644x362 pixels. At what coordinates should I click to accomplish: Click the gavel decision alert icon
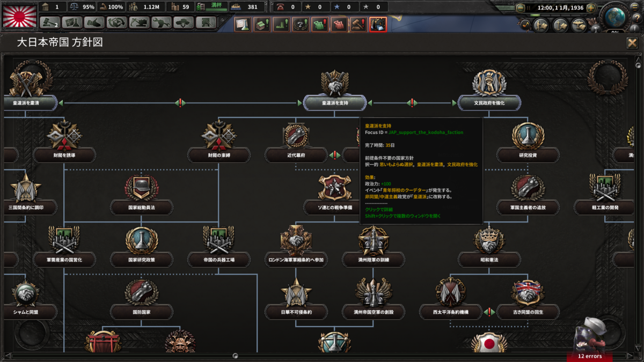point(358,24)
